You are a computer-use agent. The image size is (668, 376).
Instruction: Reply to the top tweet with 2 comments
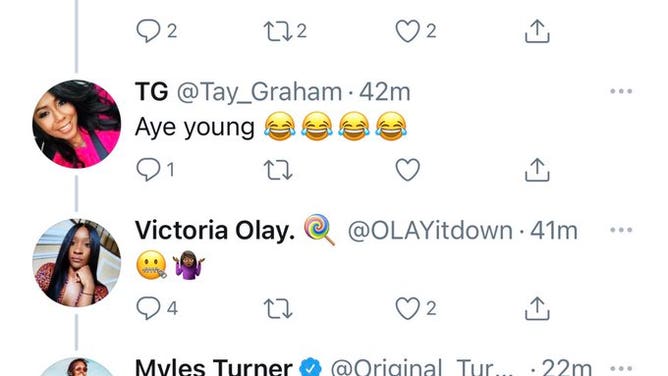[x=148, y=31]
